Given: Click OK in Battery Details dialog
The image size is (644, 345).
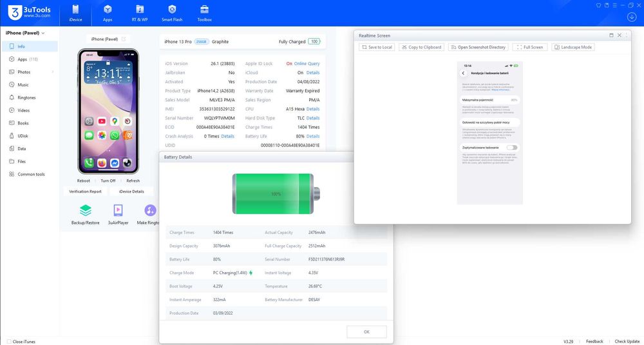Looking at the screenshot, I should pos(366,332).
